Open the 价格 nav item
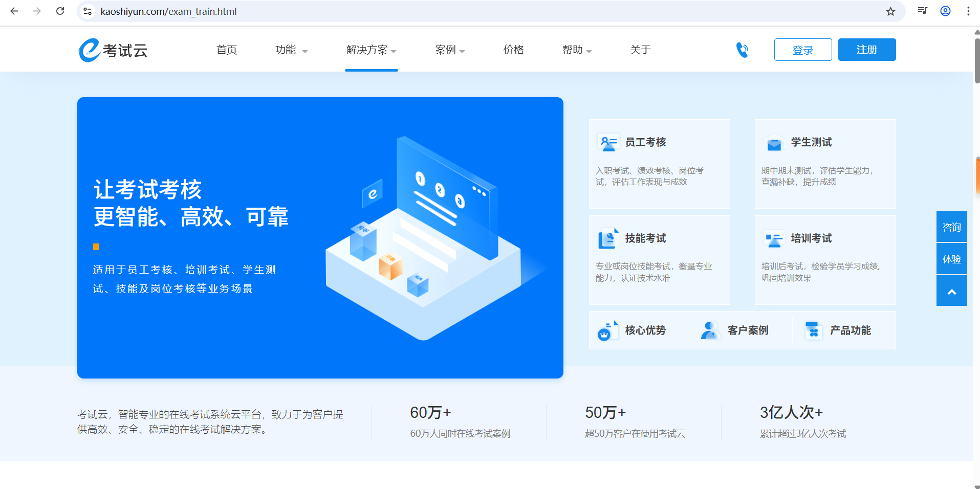 514,50
